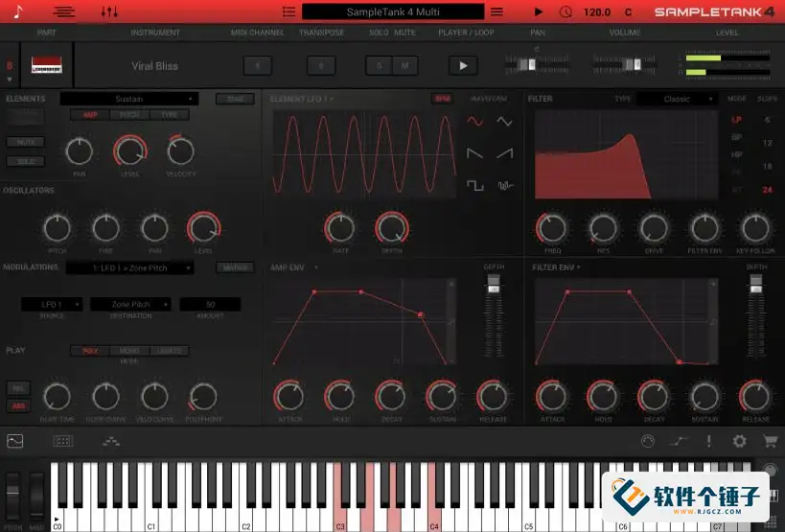The image size is (785, 532).
Task: Select LEGATO play mode
Action: [x=170, y=351]
